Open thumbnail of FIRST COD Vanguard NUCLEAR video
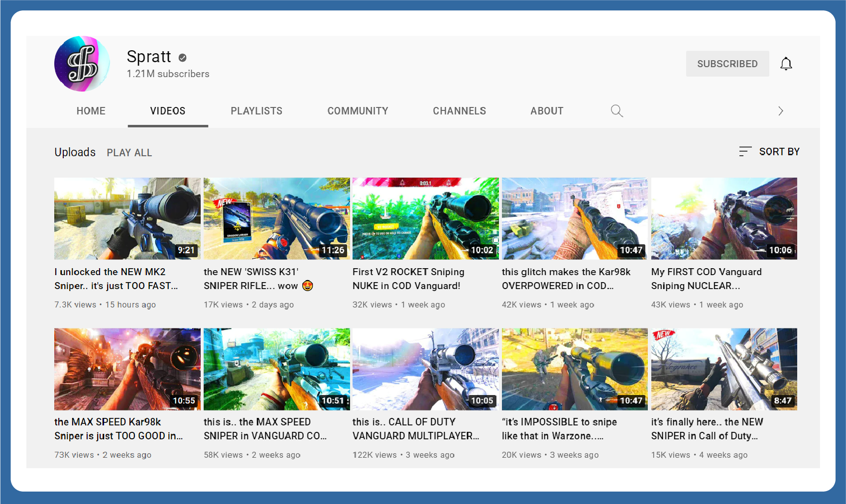The height and width of the screenshot is (504, 846). [724, 218]
